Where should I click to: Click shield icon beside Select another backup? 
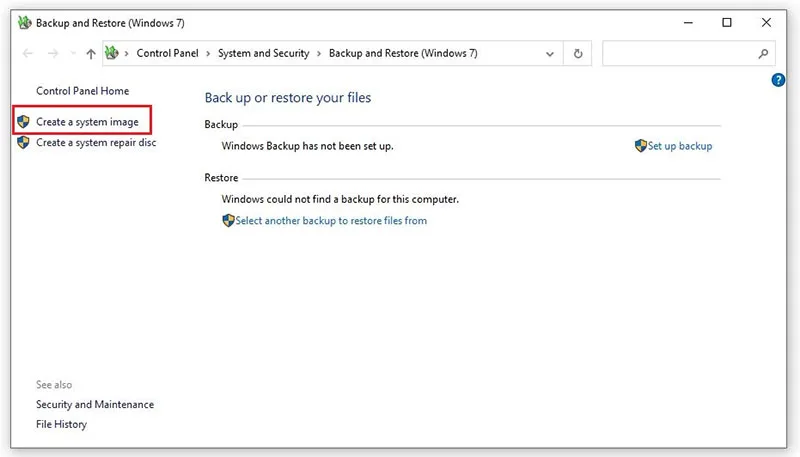[228, 220]
